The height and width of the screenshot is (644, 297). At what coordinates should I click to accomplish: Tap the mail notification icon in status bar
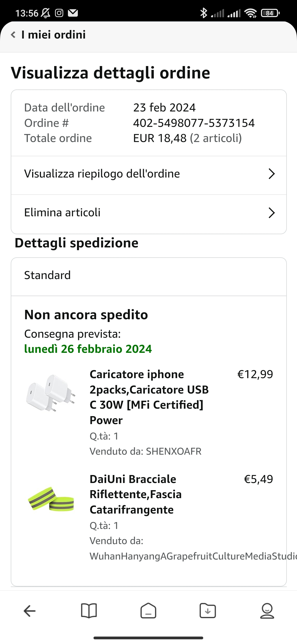tap(73, 13)
